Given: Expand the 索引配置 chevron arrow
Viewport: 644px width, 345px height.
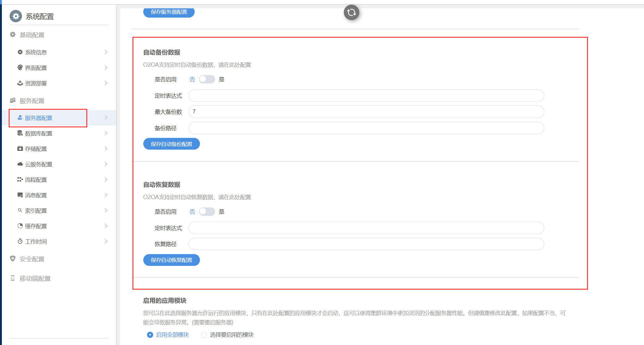Looking at the screenshot, I should coord(106,211).
